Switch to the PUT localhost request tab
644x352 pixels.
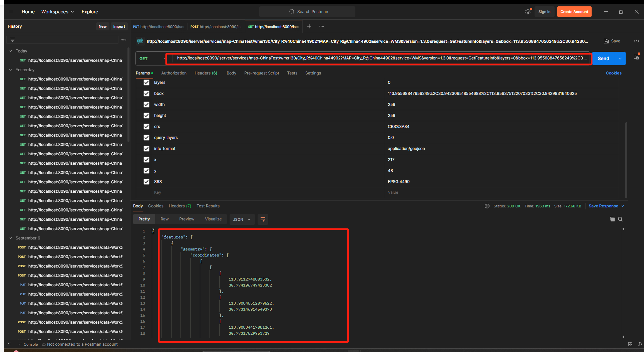(158, 27)
